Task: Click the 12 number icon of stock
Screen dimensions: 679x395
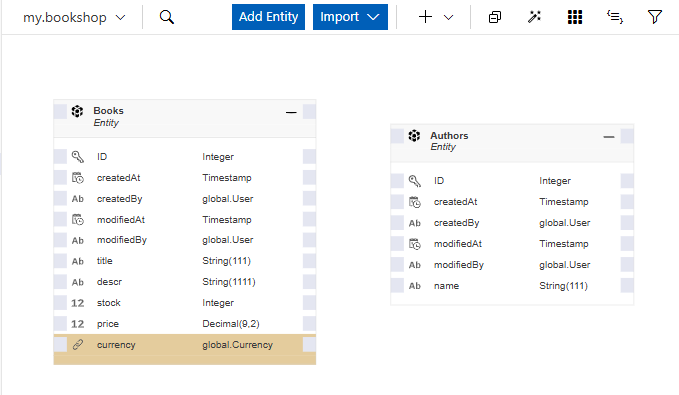Action: [78, 303]
